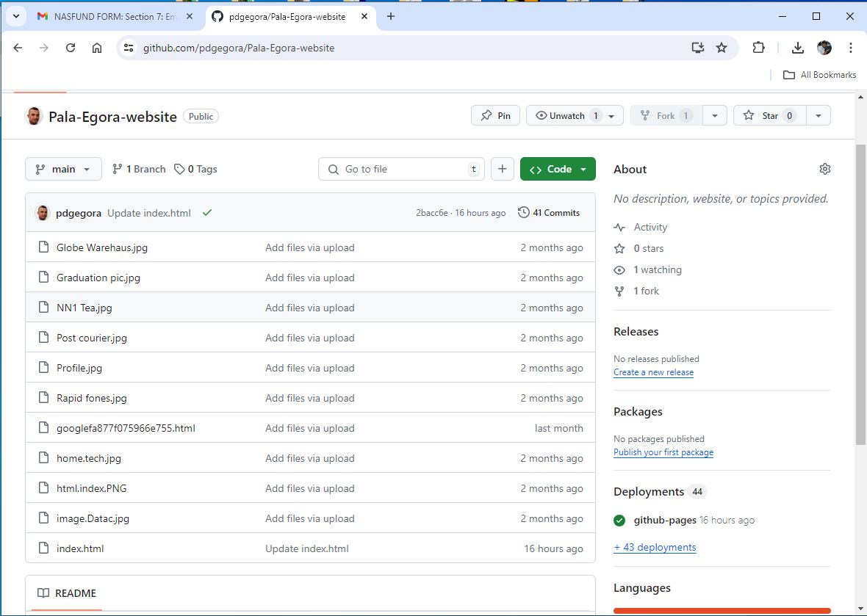The image size is (867, 616).
Task: Expand the Star lists dropdown
Action: point(819,115)
